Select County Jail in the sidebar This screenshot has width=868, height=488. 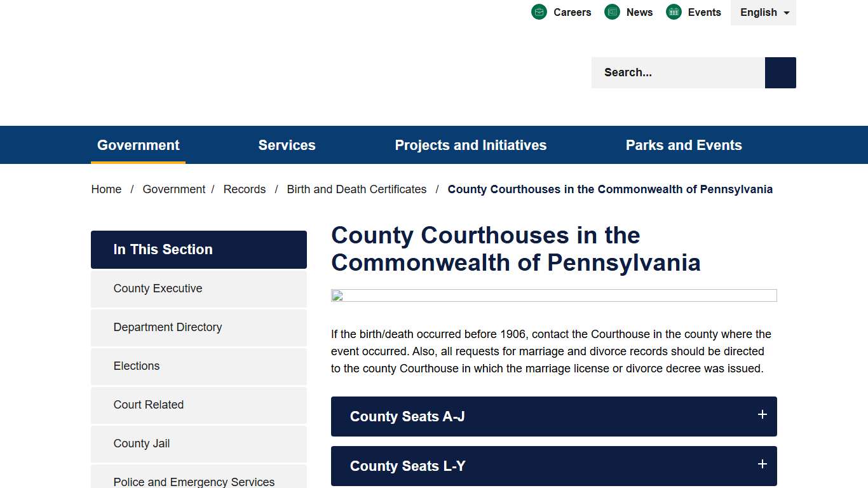coord(141,444)
